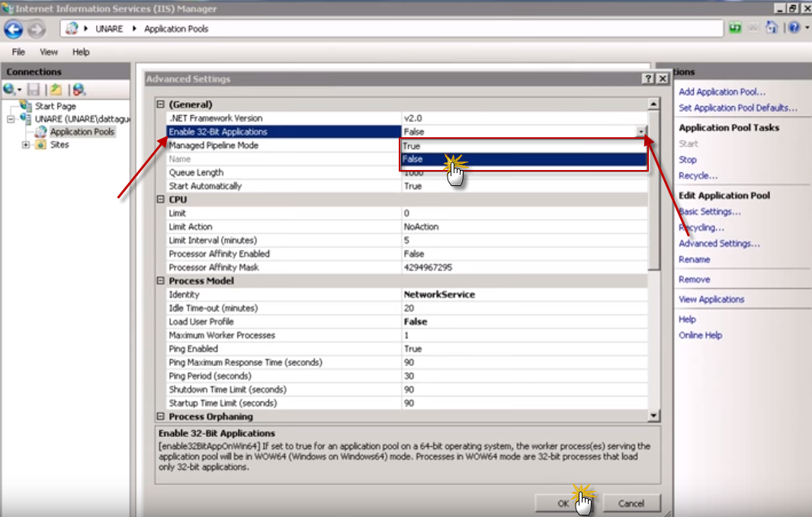Screen dimensions: 812x517
Task: Open the View menu
Action: click(x=49, y=52)
